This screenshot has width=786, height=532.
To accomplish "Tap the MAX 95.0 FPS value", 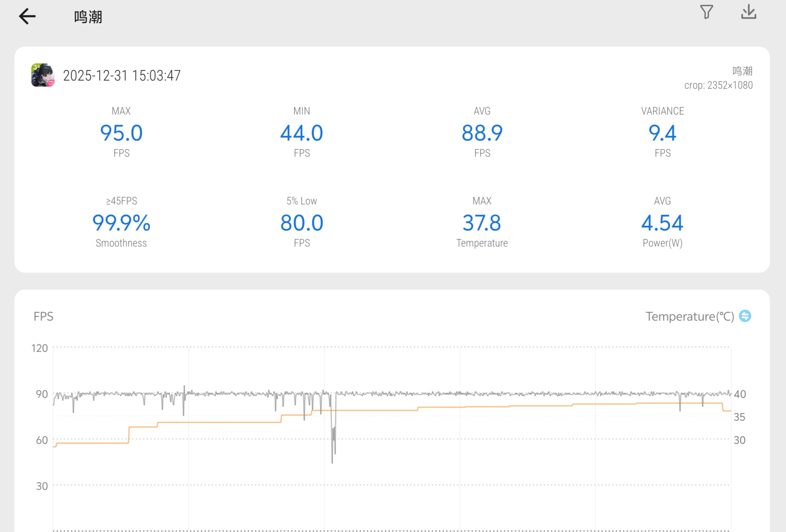I will click(x=121, y=133).
